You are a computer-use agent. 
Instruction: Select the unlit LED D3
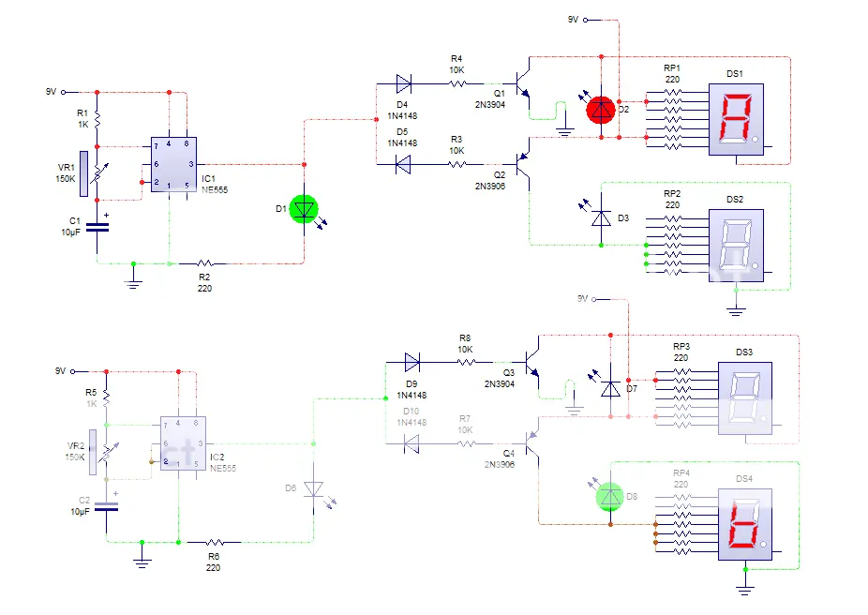coord(601,218)
